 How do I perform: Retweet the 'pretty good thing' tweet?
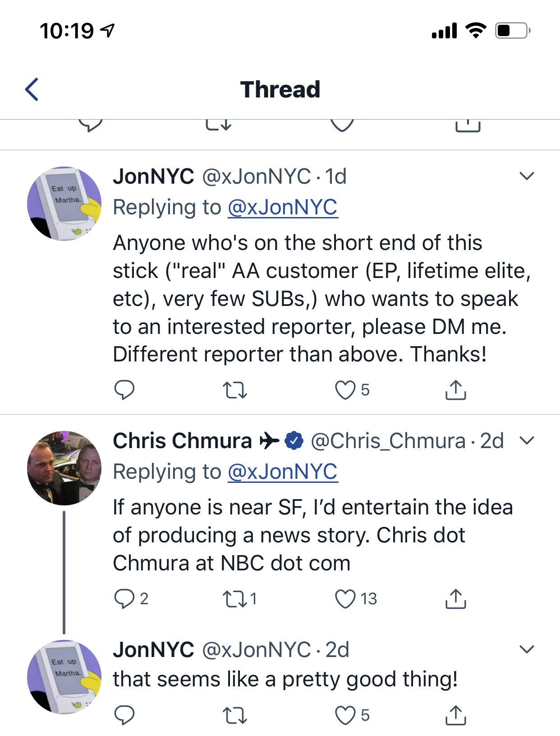click(235, 715)
